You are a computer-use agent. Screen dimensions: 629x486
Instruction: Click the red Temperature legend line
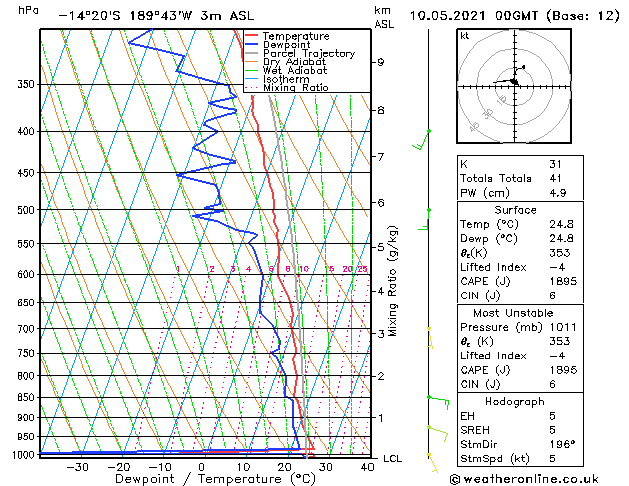pos(252,37)
